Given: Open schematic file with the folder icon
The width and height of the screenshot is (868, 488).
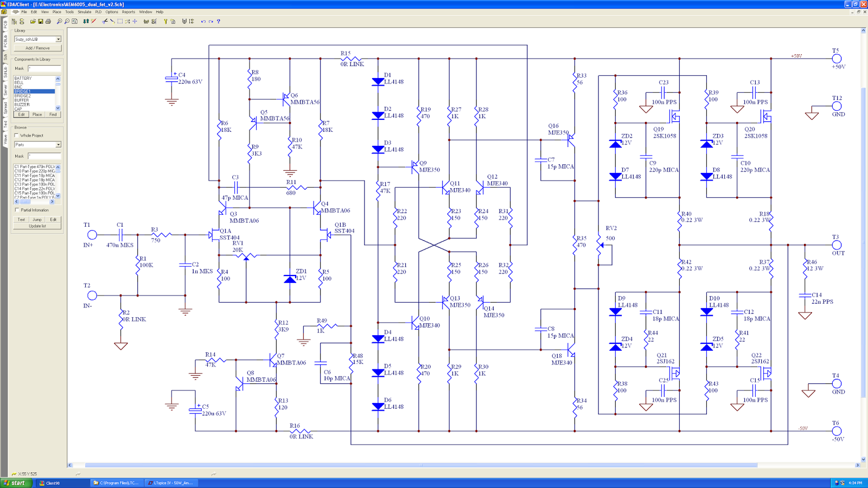Looking at the screenshot, I should pyautogui.click(x=33, y=22).
